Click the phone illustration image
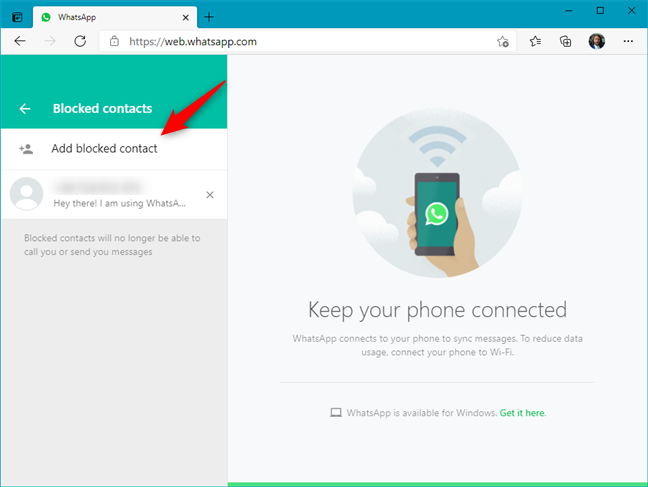This screenshot has width=648, height=487. coord(437,193)
